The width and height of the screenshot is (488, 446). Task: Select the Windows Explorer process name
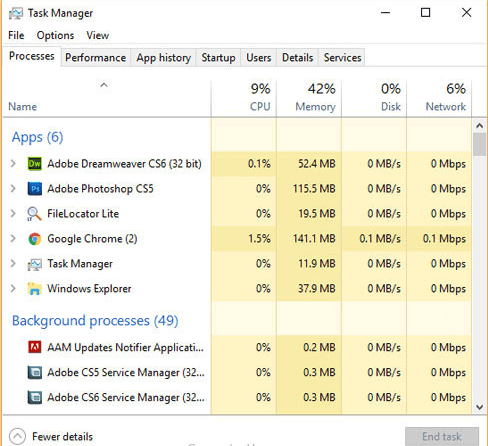pyautogui.click(x=89, y=289)
